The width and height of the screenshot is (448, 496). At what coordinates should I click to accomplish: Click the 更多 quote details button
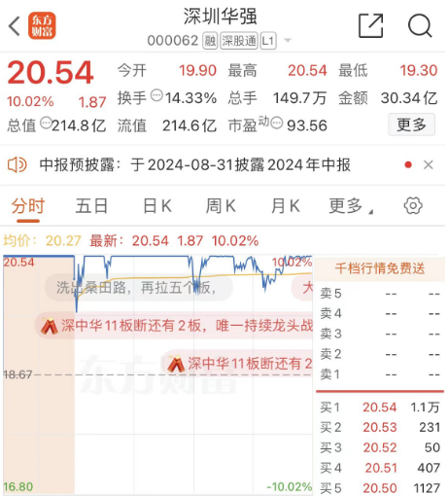click(x=411, y=124)
